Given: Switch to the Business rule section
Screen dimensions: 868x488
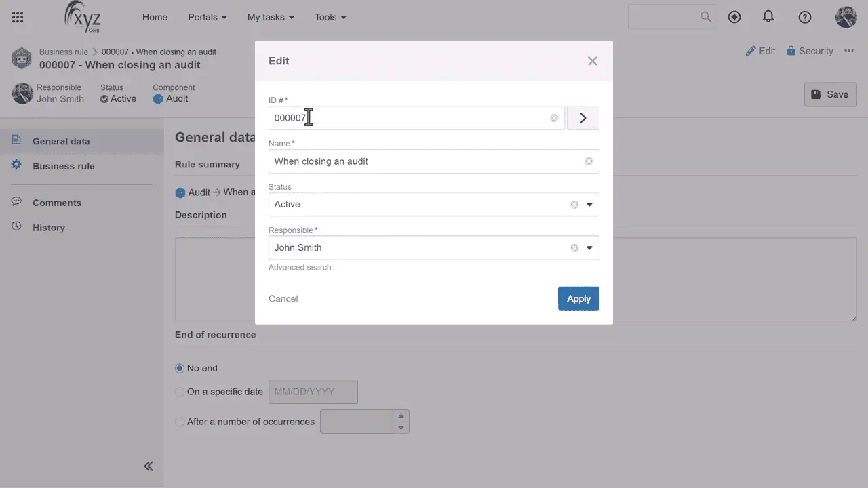Looking at the screenshot, I should (x=63, y=166).
